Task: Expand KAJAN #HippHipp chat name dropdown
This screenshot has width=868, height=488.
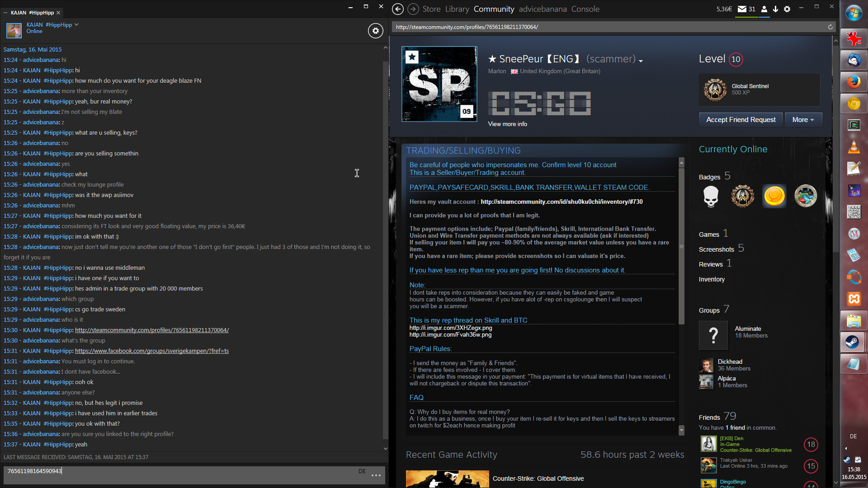Action: coord(76,25)
